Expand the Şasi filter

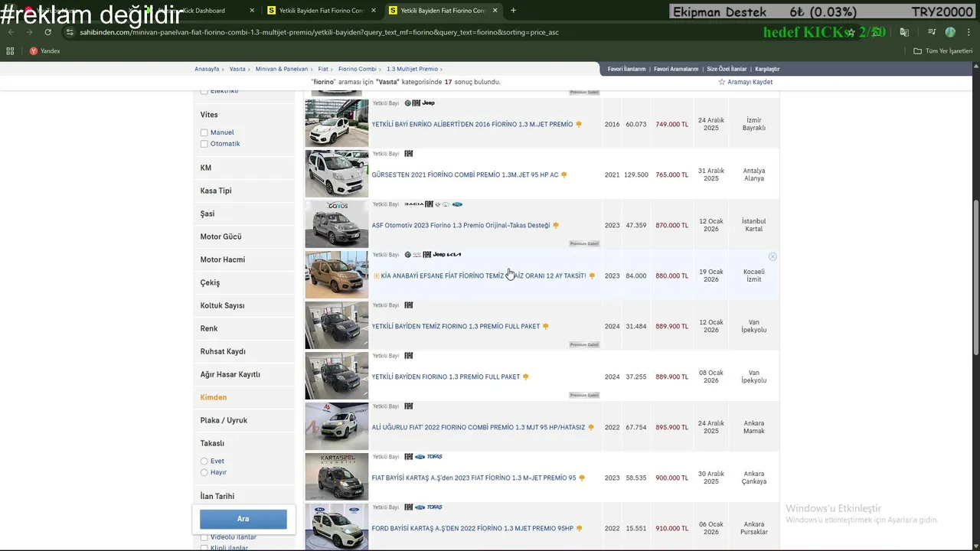[243, 214]
